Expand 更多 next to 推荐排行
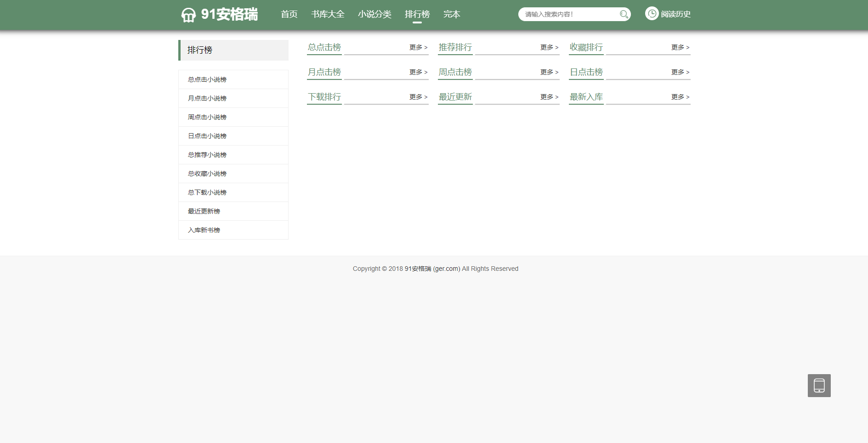The height and width of the screenshot is (443, 868). click(x=549, y=47)
